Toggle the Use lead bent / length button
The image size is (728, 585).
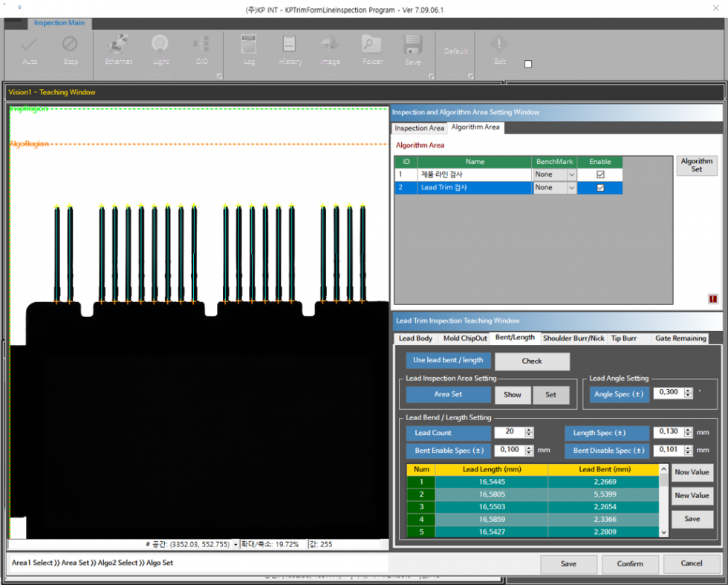(x=448, y=360)
